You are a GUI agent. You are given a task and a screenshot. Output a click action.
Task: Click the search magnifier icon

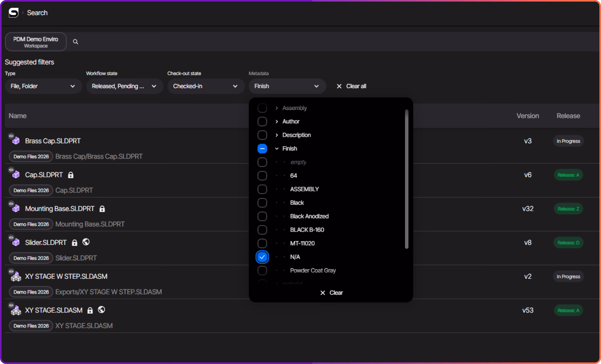coord(76,42)
